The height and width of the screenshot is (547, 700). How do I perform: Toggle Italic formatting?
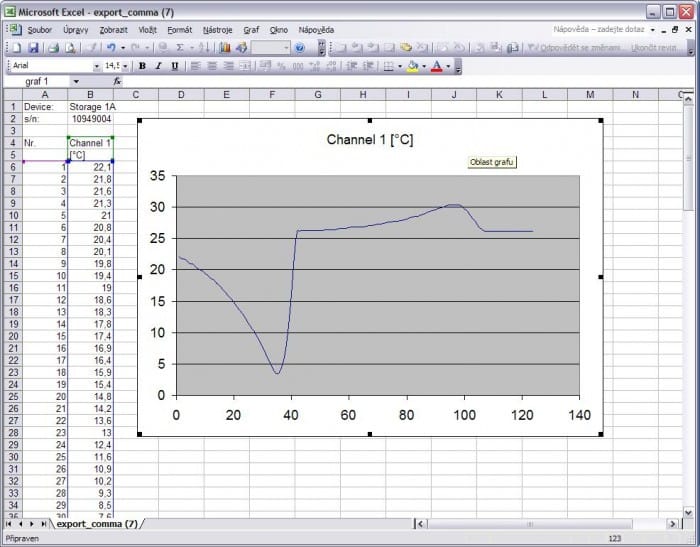[x=158, y=65]
